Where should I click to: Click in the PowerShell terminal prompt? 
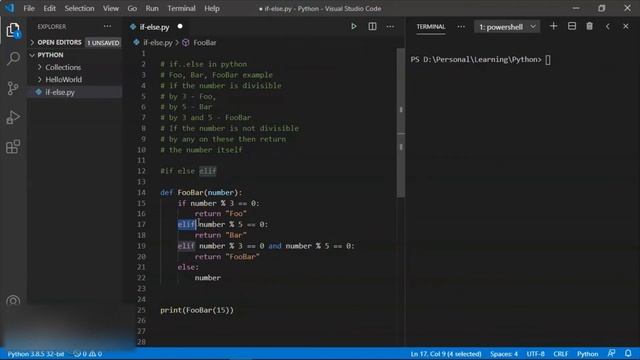click(480, 60)
